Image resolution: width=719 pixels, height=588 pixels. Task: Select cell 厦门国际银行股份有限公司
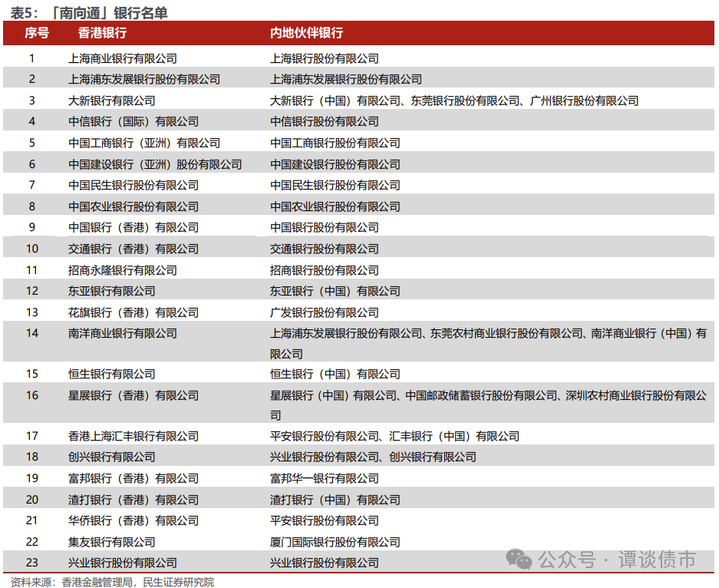(x=335, y=542)
